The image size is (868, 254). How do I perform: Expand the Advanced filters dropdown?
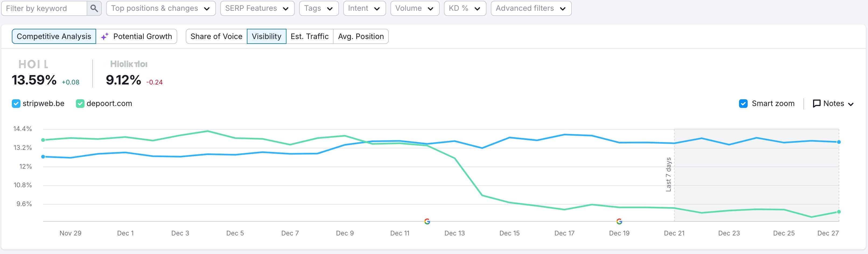[x=531, y=8]
